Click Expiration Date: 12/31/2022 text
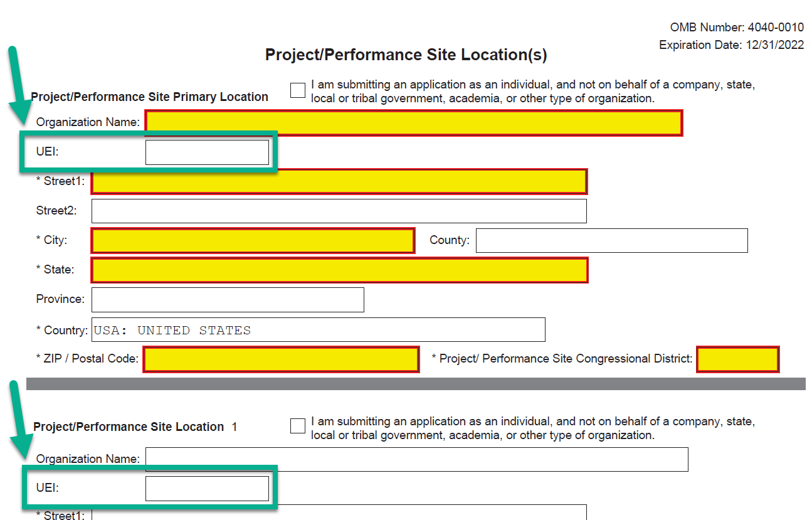The width and height of the screenshot is (812, 520). 732,45
